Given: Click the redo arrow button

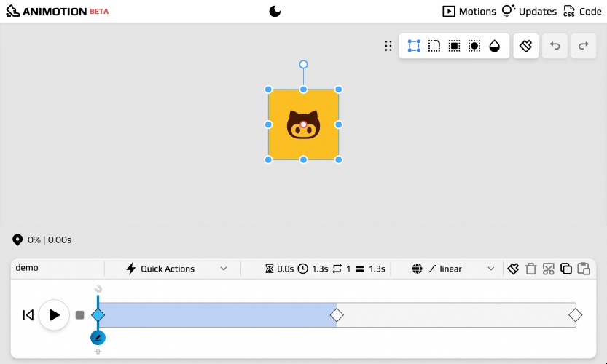Looking at the screenshot, I should [x=584, y=46].
